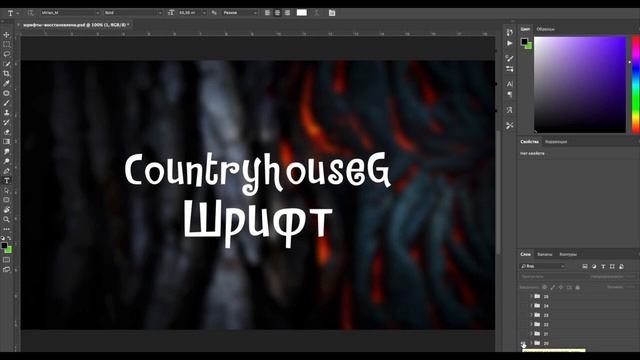The height and width of the screenshot is (360, 640).
Task: Create warped text in options bar
Action: pos(317,13)
